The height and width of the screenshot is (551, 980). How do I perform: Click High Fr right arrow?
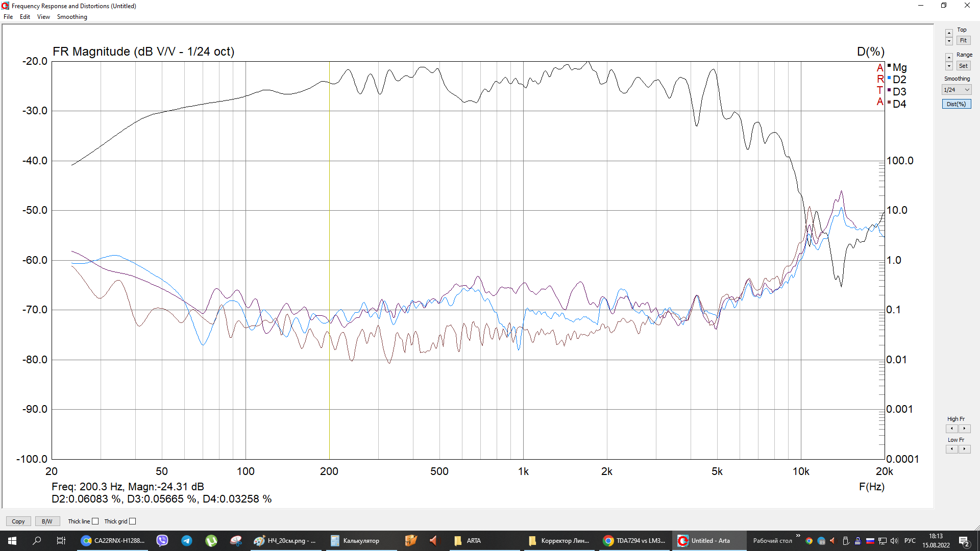964,429
